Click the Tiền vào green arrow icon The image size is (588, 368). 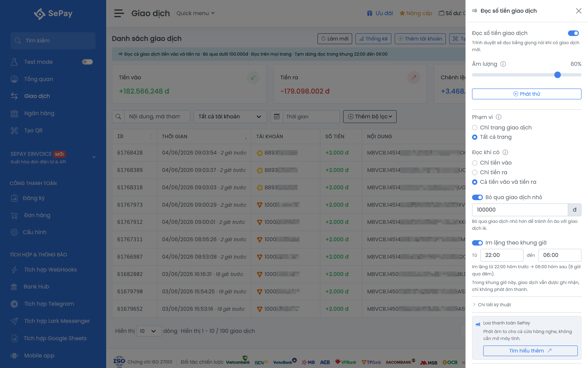coord(253,78)
